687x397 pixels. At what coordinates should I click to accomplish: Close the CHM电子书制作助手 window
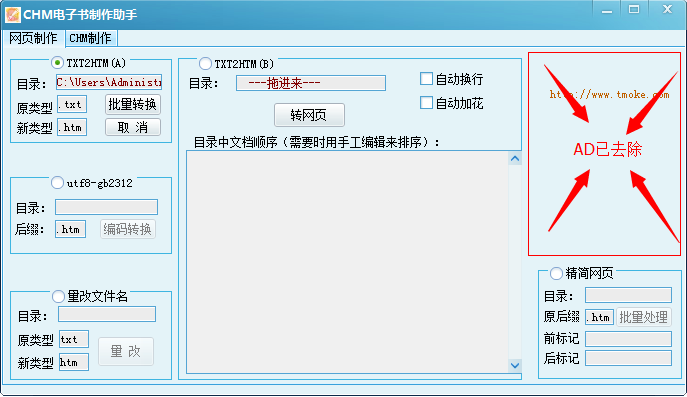[x=667, y=10]
